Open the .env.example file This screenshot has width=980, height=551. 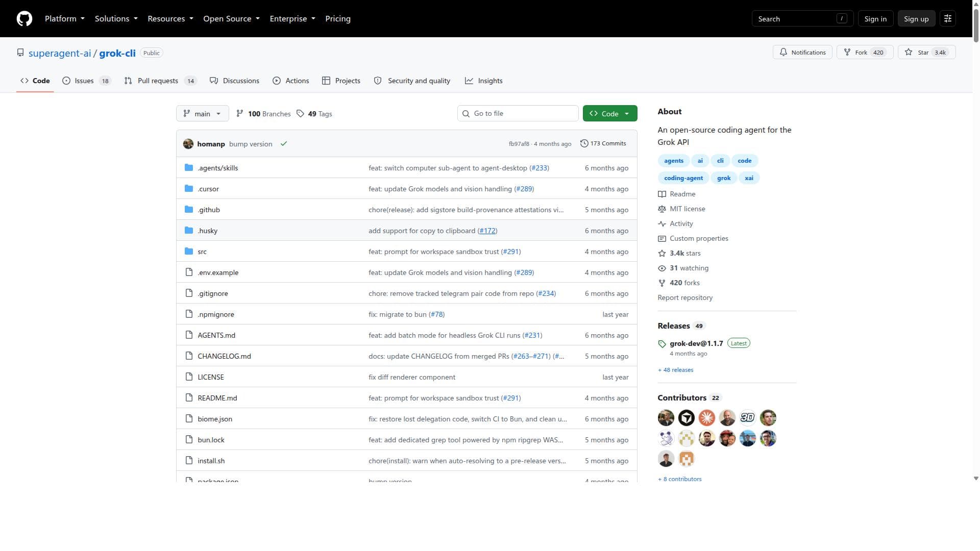pyautogui.click(x=218, y=273)
